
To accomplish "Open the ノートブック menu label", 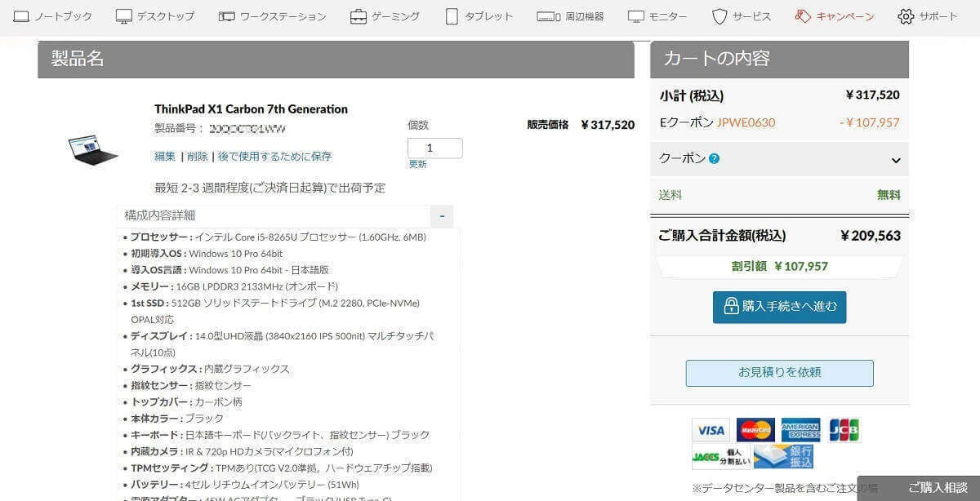I will [64, 16].
